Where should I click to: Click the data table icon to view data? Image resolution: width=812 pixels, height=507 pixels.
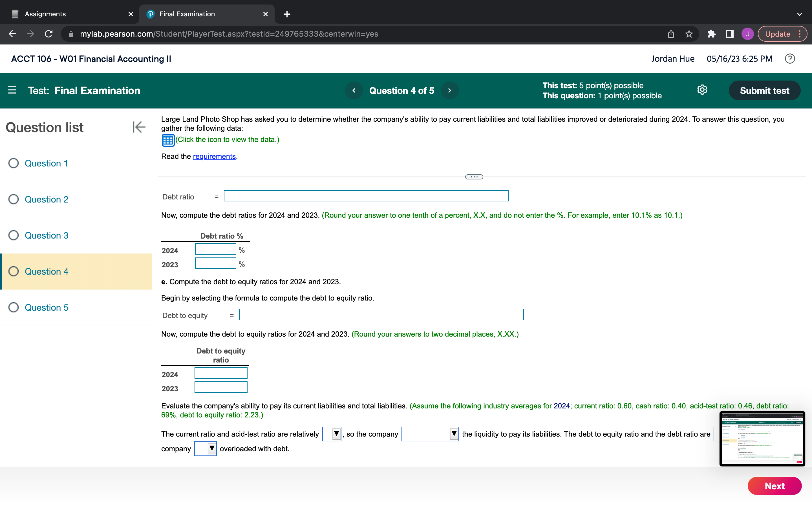[x=168, y=140]
